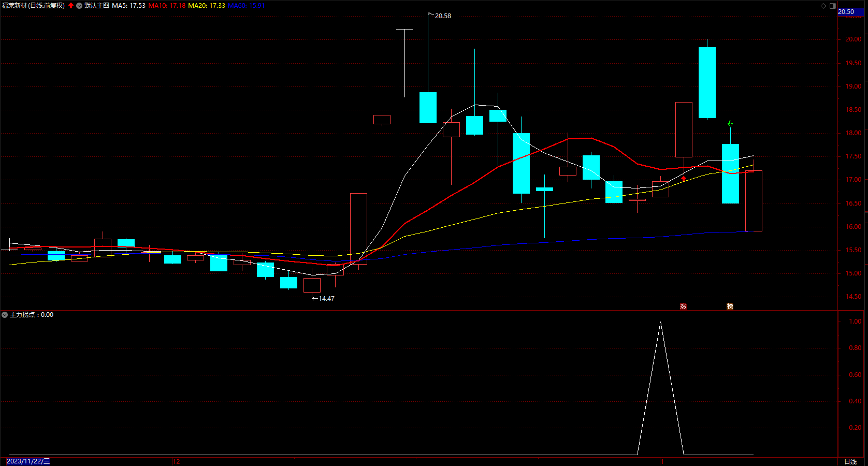Click the red up-arrow buy signal on candle
This screenshot has width=868, height=466.
(x=684, y=179)
